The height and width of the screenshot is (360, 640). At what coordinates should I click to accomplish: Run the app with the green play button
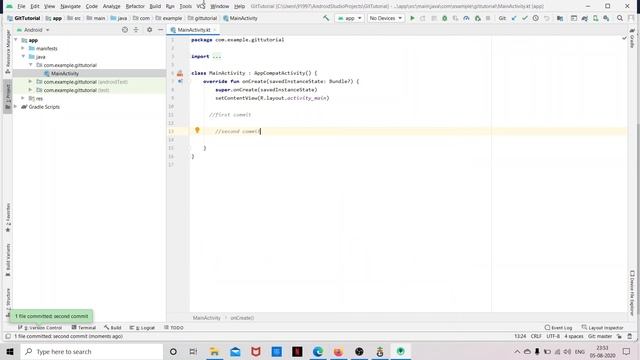point(412,18)
